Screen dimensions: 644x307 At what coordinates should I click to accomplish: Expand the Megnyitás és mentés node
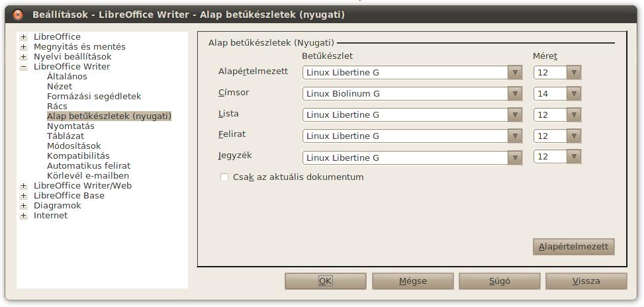coord(23,47)
